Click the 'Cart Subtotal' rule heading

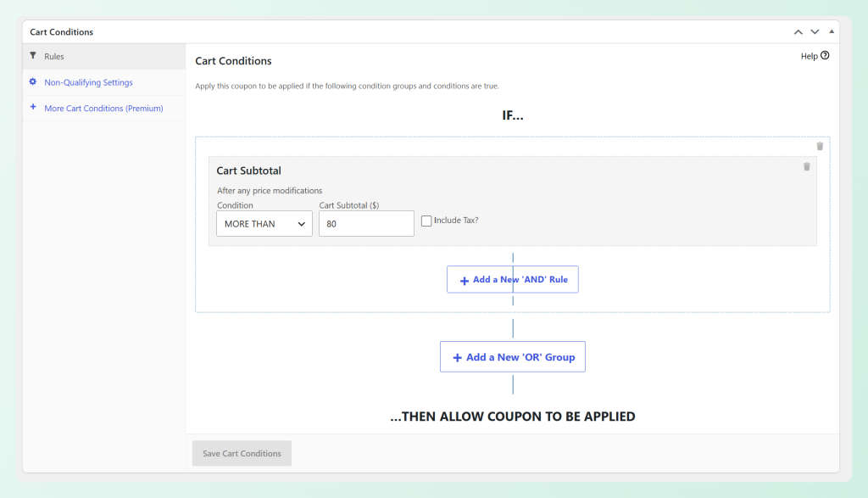(248, 171)
